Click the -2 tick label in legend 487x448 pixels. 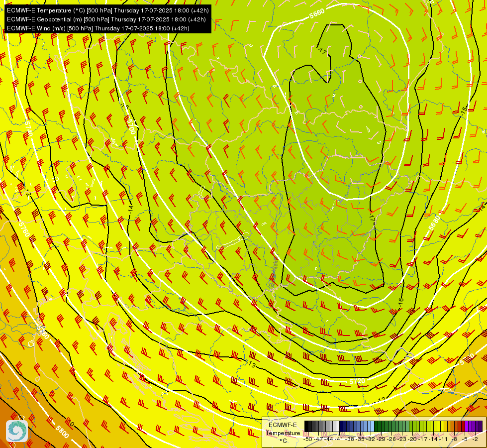coord(475,439)
